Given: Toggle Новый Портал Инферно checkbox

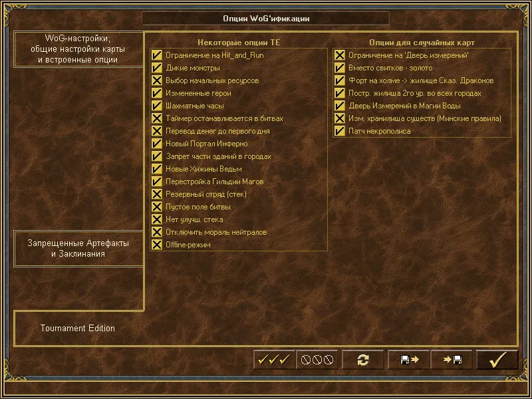Looking at the screenshot, I should click(x=157, y=144).
